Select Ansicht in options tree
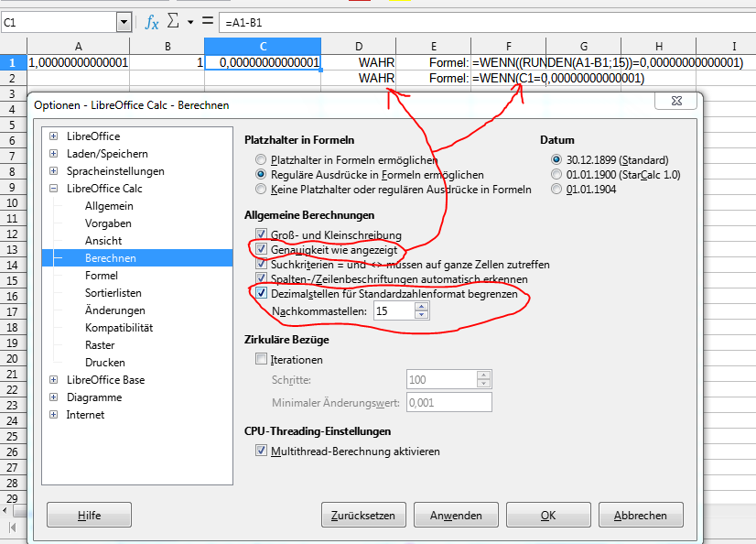This screenshot has width=756, height=544. tap(103, 241)
